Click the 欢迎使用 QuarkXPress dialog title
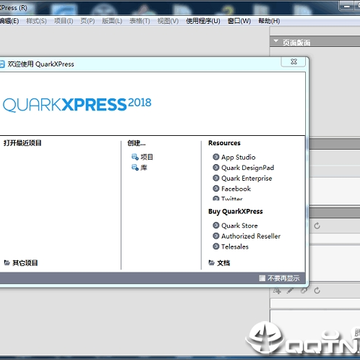The image size is (360, 360). click(41, 64)
